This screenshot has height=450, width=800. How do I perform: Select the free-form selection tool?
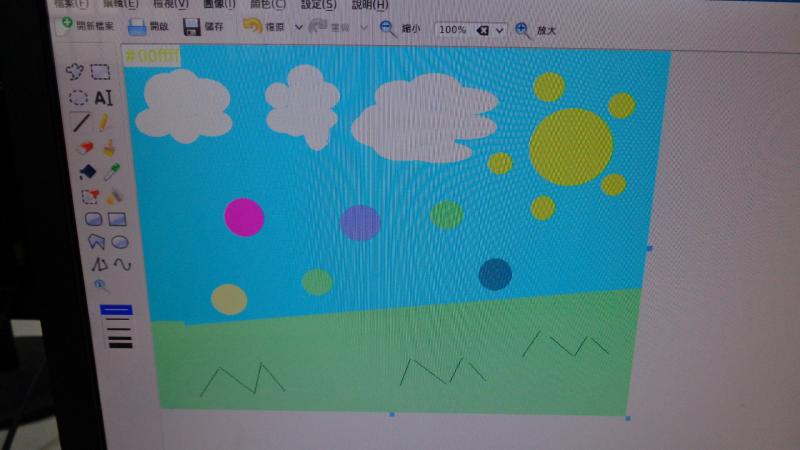pos(74,71)
